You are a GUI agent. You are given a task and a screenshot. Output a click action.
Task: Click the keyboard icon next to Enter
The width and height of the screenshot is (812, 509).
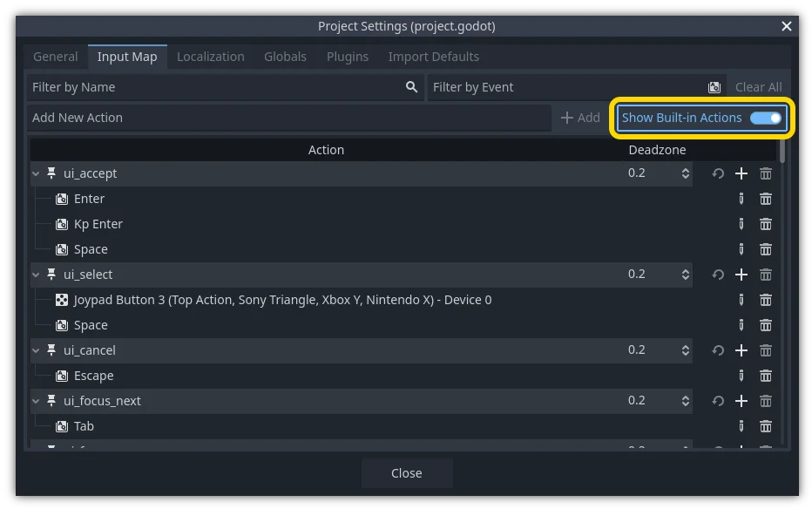pos(61,199)
